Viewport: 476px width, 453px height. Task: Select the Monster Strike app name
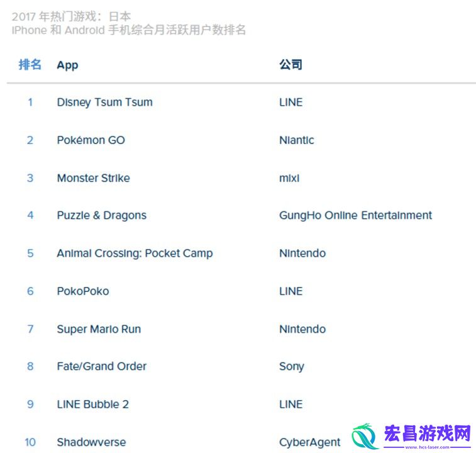coord(94,177)
